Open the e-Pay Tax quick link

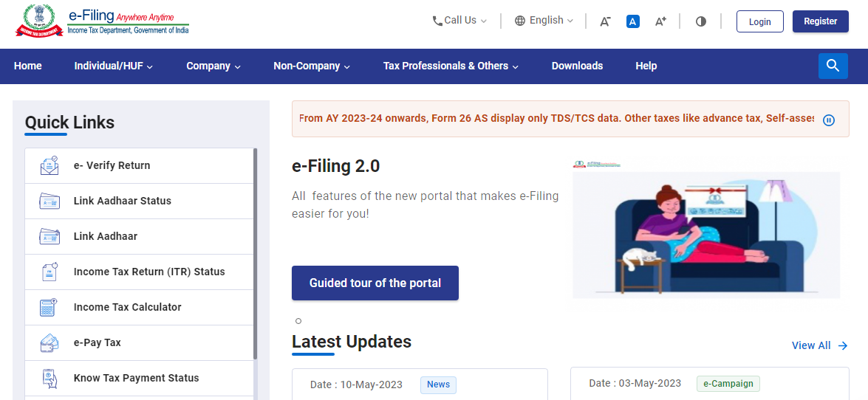click(139, 342)
